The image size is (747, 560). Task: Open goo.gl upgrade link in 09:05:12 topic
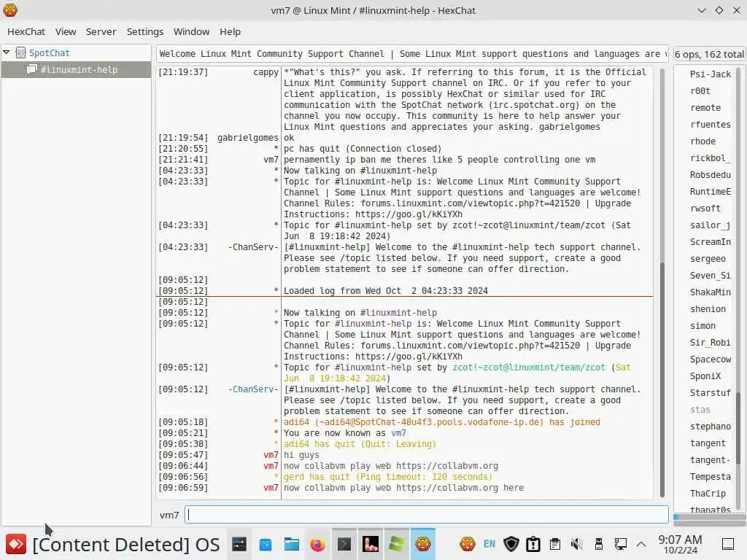(x=409, y=356)
